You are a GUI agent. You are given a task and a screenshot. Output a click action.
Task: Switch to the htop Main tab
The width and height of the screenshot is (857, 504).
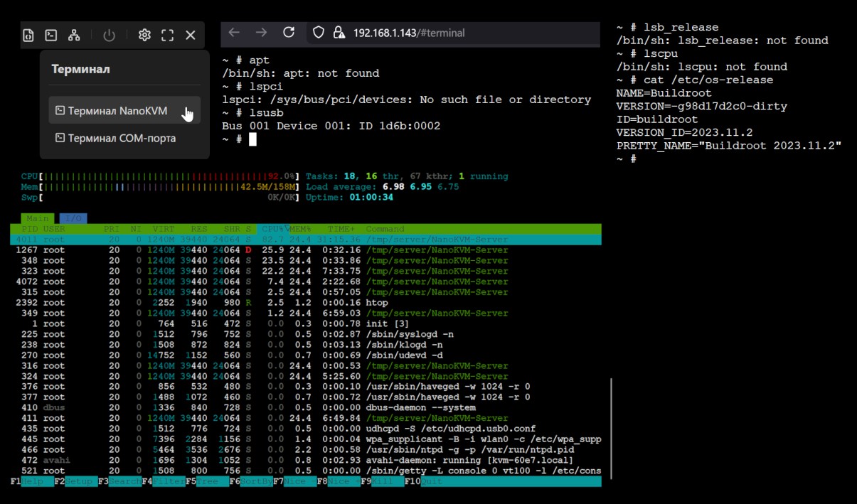coord(38,219)
